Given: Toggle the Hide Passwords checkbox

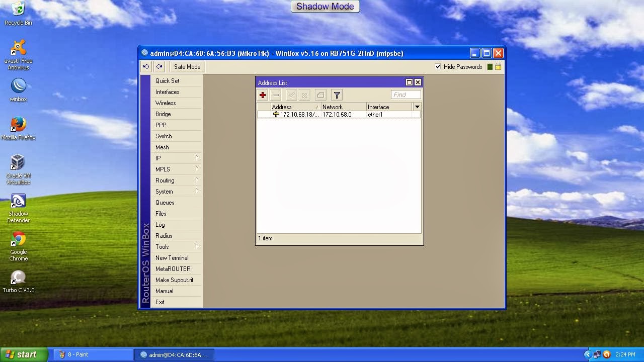Looking at the screenshot, I should [x=438, y=67].
